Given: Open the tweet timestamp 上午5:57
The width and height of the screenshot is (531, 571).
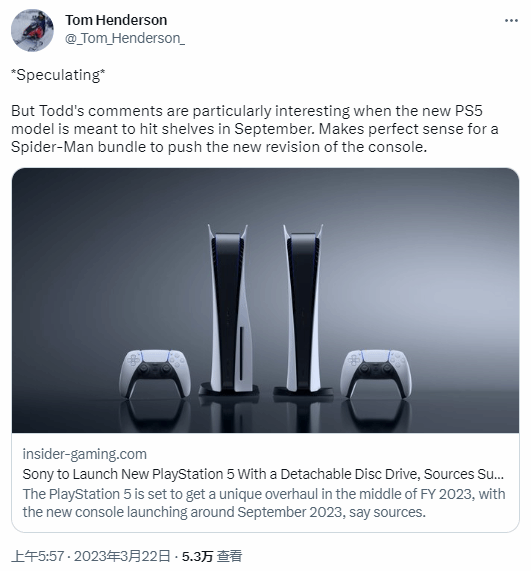Looking at the screenshot, I should click(38, 556).
